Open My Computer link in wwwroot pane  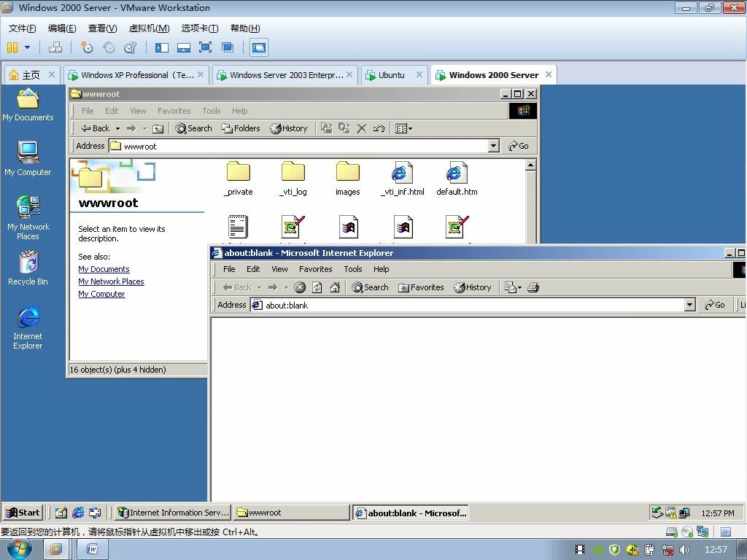(101, 294)
